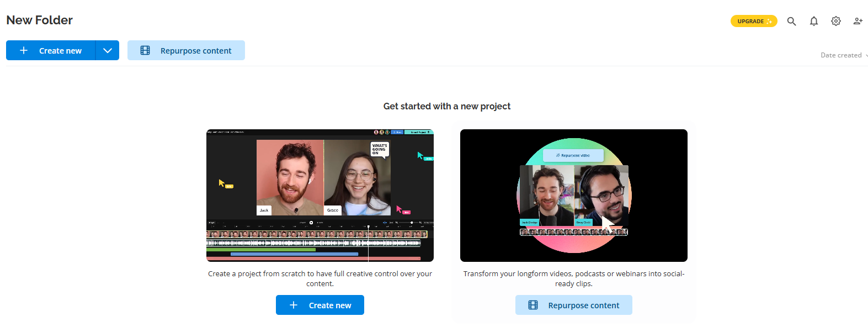Open the notifications bell

tap(814, 21)
